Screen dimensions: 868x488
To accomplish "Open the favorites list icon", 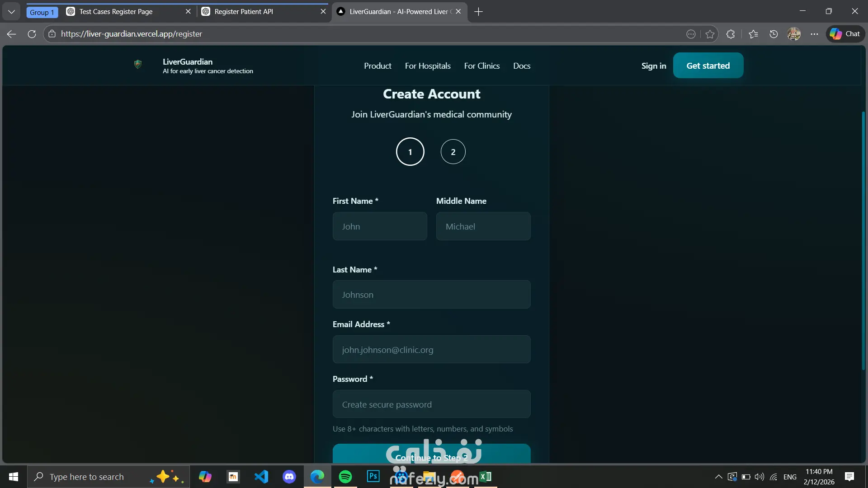I will (753, 34).
